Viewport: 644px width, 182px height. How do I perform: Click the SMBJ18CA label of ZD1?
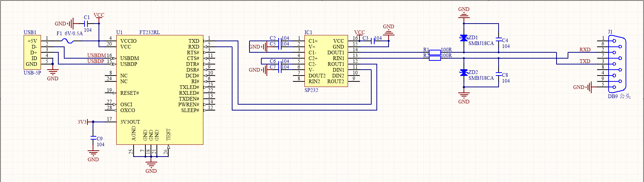(481, 43)
